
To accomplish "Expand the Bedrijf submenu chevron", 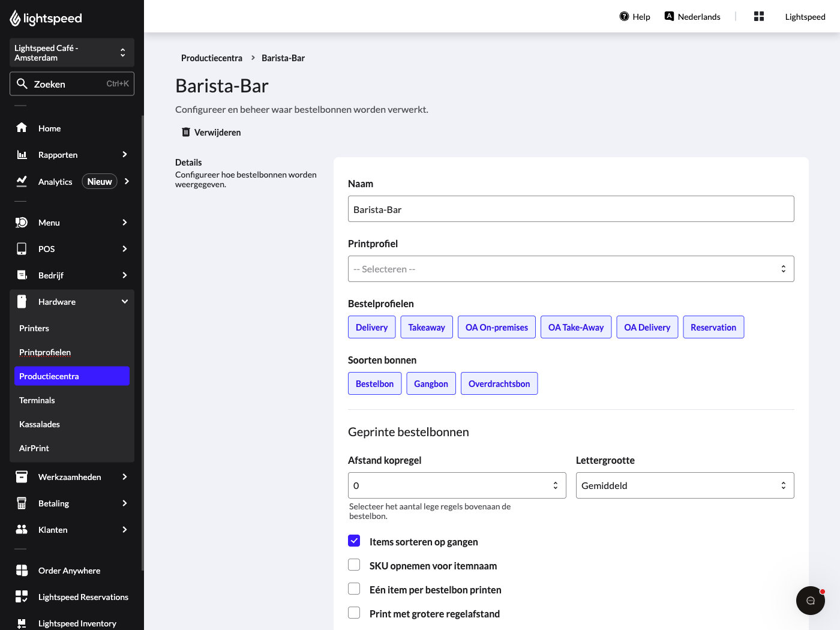I will (x=125, y=275).
